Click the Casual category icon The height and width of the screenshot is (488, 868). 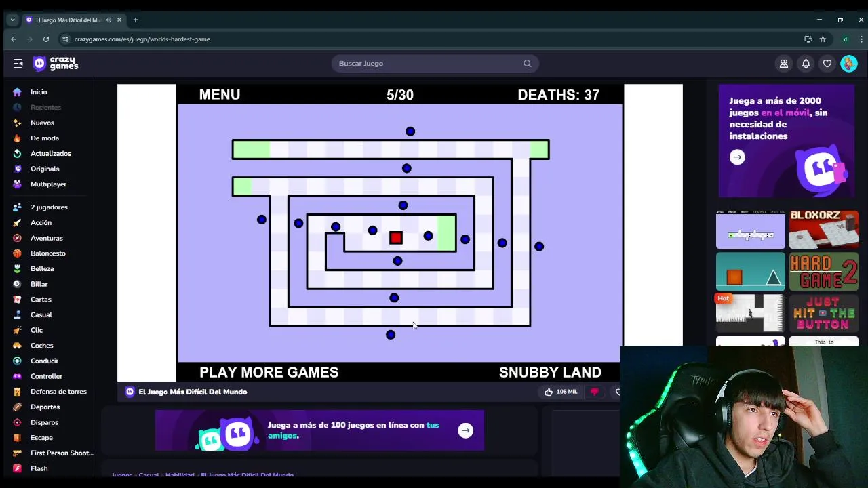point(17,314)
